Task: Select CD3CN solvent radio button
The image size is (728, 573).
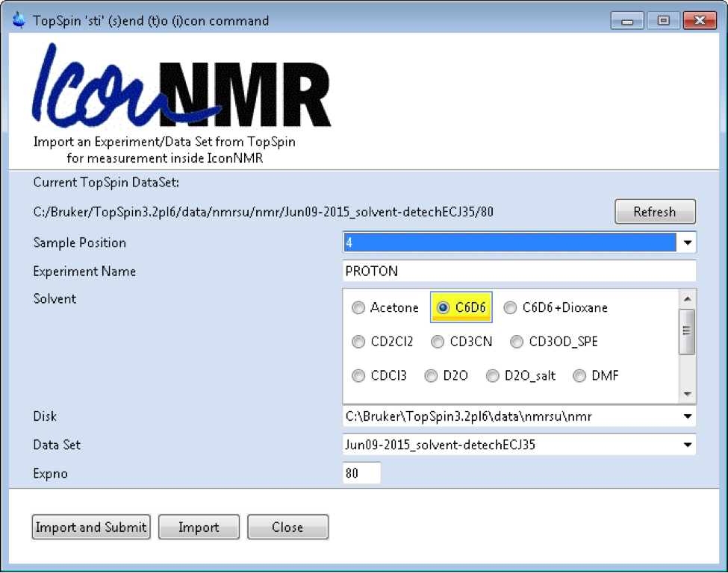Action: [438, 342]
